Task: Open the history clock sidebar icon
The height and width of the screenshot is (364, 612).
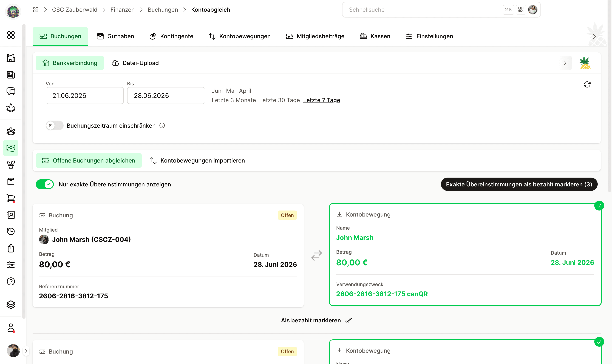Action: pos(11,231)
